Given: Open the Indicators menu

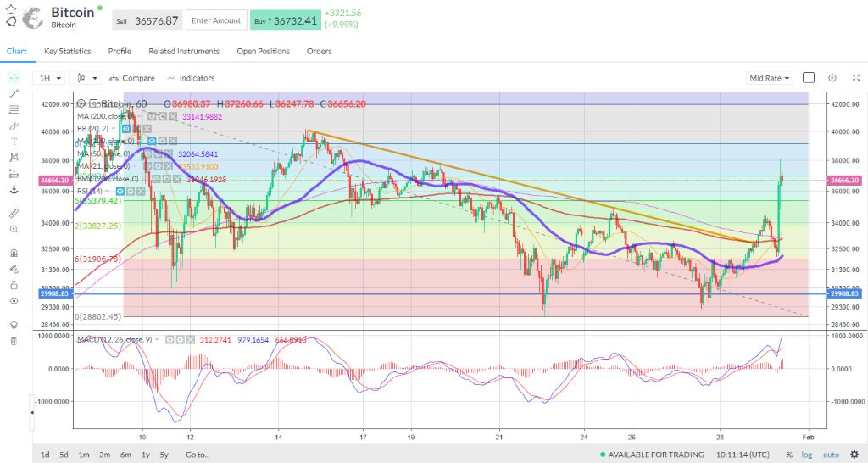Looking at the screenshot, I should click(191, 78).
